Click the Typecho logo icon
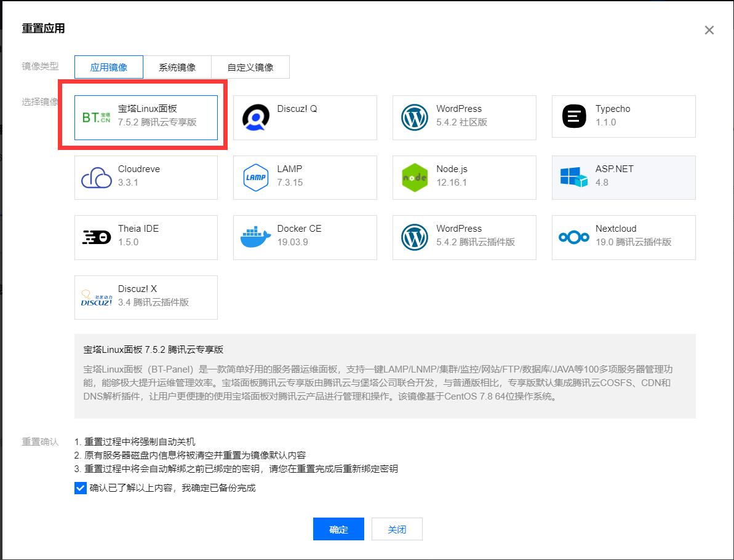Image resolution: width=734 pixels, height=560 pixels. pos(573,116)
